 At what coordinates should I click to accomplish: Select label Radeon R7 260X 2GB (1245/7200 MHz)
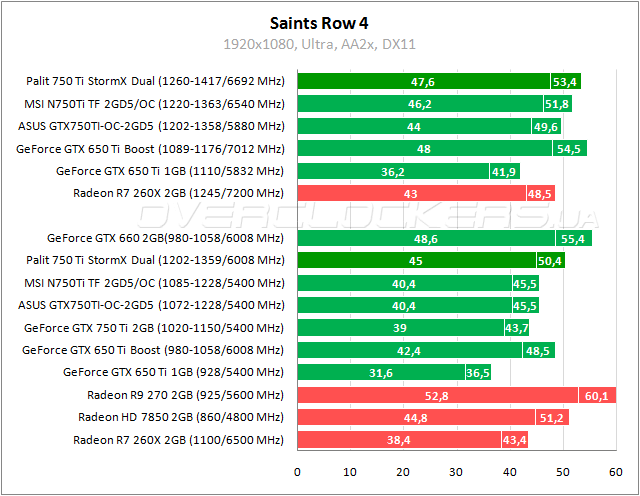point(178,193)
